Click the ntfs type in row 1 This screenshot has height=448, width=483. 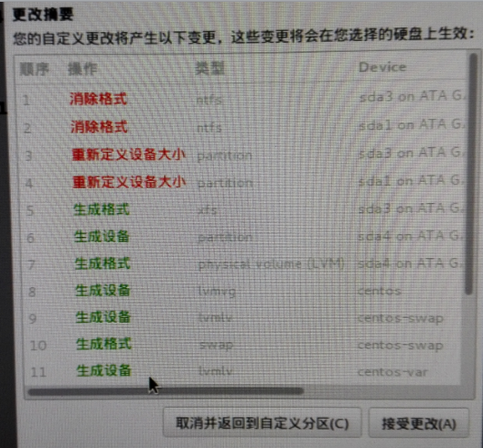[209, 100]
